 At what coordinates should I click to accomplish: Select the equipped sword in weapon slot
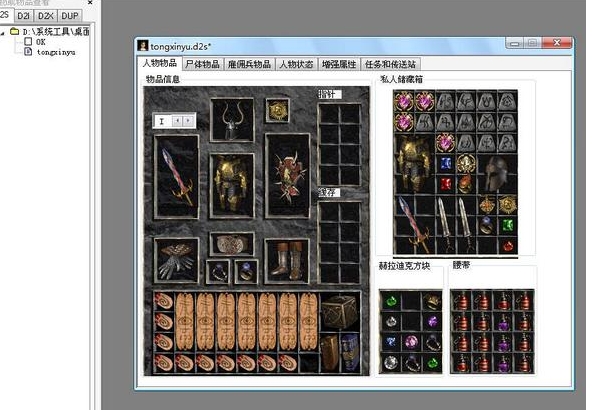[177, 177]
